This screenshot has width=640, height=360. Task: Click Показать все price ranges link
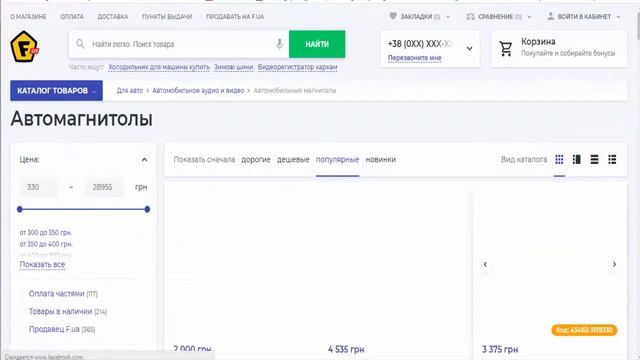point(42,264)
